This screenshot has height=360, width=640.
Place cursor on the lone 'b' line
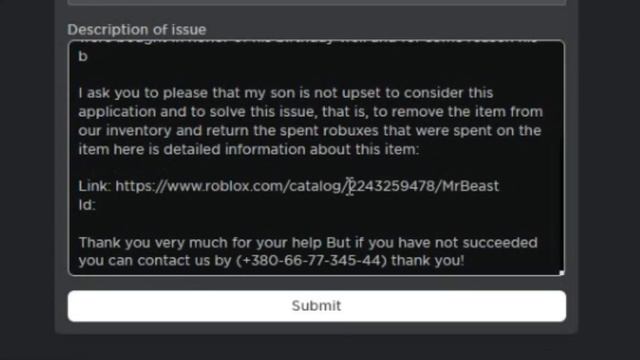(x=83, y=56)
